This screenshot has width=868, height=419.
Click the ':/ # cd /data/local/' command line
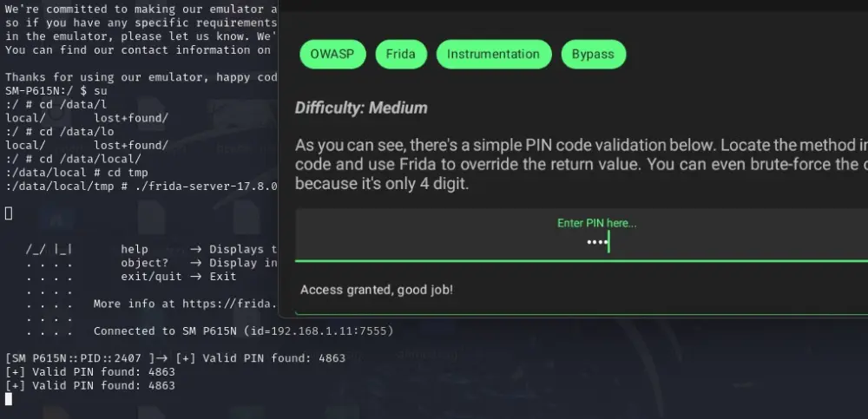[x=73, y=159]
